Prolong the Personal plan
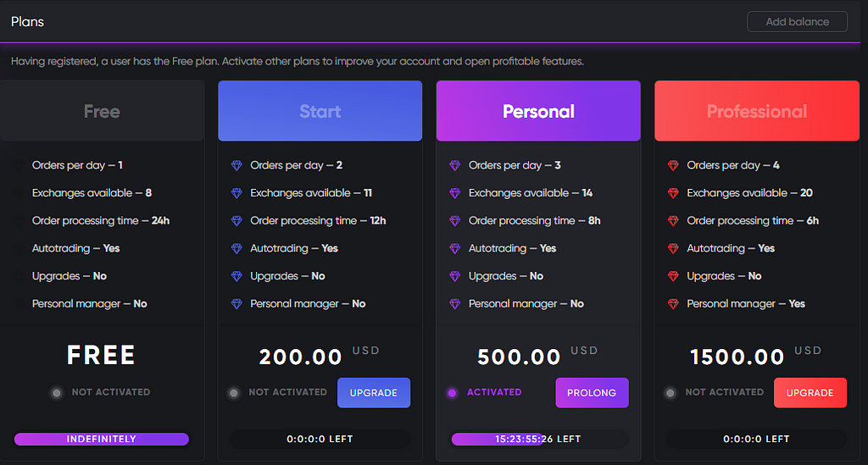The height and width of the screenshot is (465, 868). coord(592,392)
